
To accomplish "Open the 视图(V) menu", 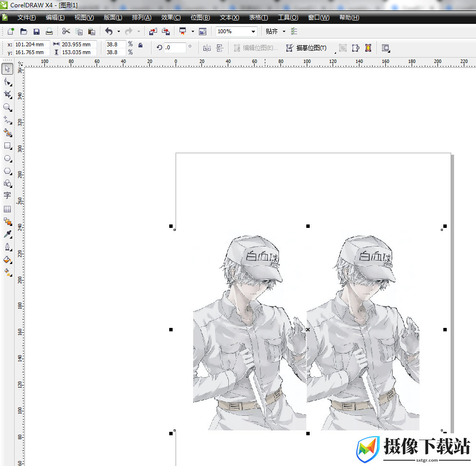I will [84, 18].
